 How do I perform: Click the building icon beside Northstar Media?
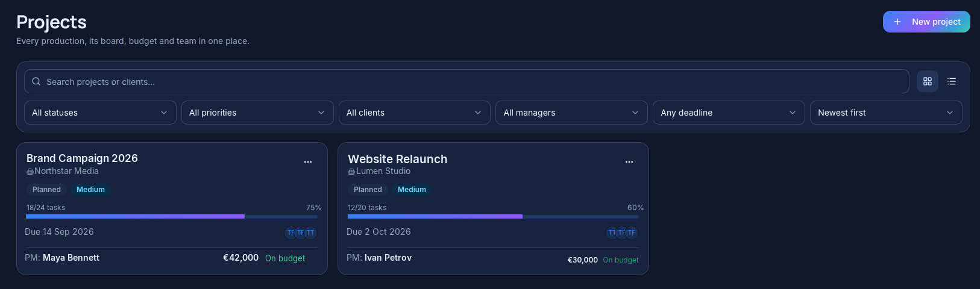coord(30,172)
